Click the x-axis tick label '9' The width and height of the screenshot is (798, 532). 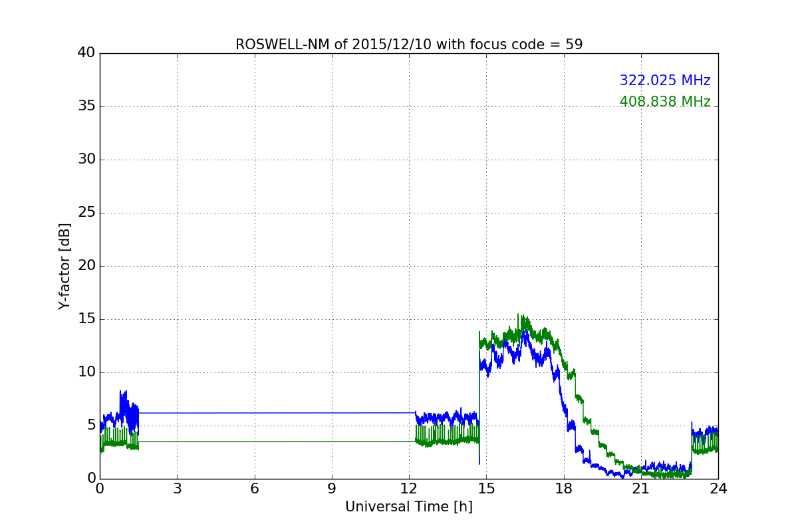332,489
